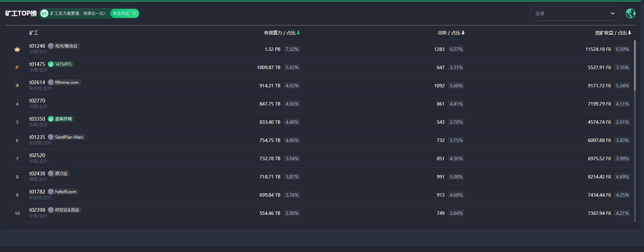
Task: Click the 快去对比 compare button
Action: click(x=124, y=13)
